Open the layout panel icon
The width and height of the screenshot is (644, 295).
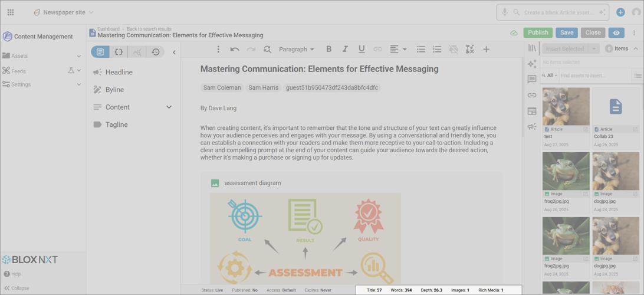(532, 111)
